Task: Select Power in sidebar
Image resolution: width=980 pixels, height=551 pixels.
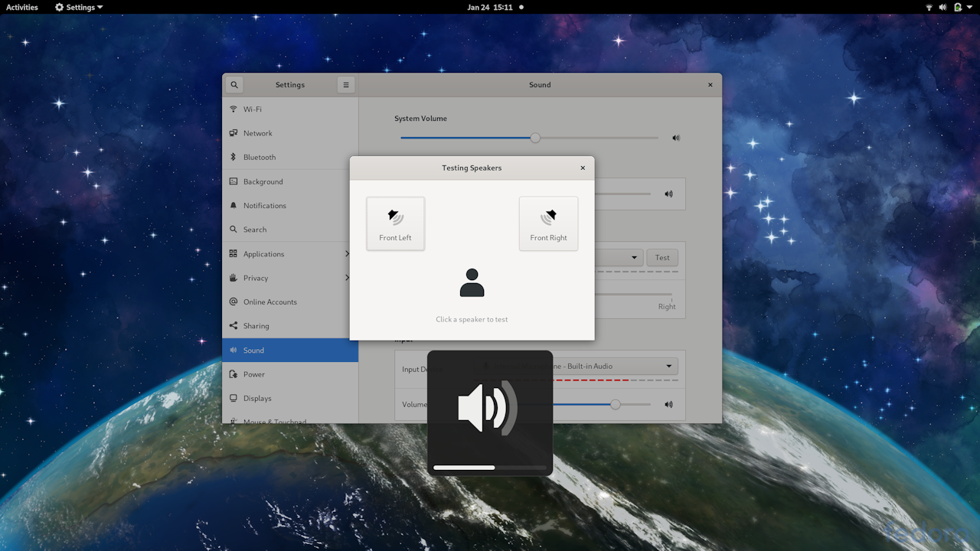Action: point(290,374)
